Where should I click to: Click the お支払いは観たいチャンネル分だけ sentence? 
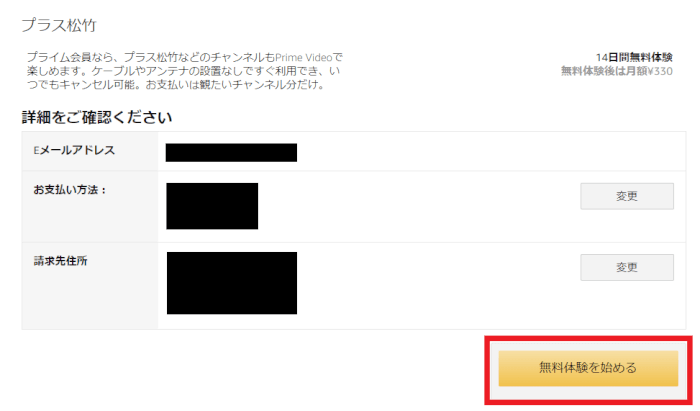click(x=235, y=84)
